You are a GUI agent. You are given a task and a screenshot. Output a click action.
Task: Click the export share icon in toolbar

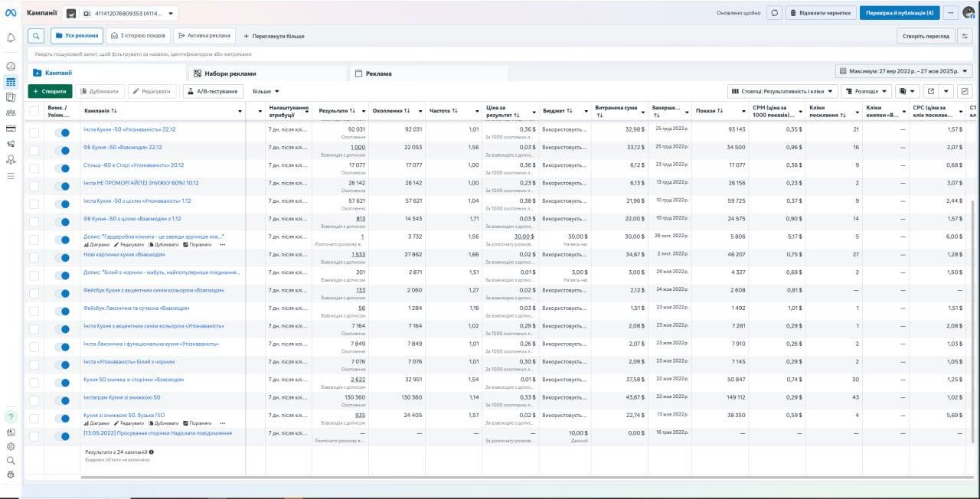coord(931,91)
